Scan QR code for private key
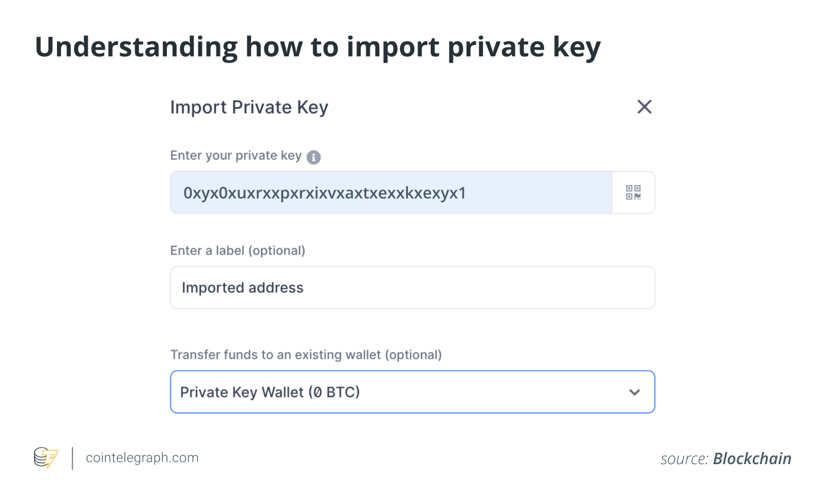826x504 pixels. pos(633,192)
